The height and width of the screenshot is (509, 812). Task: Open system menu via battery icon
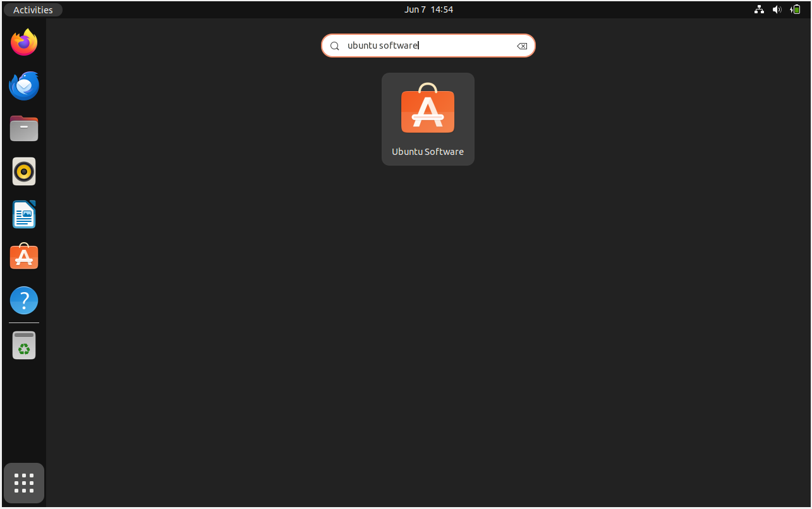[795, 9]
